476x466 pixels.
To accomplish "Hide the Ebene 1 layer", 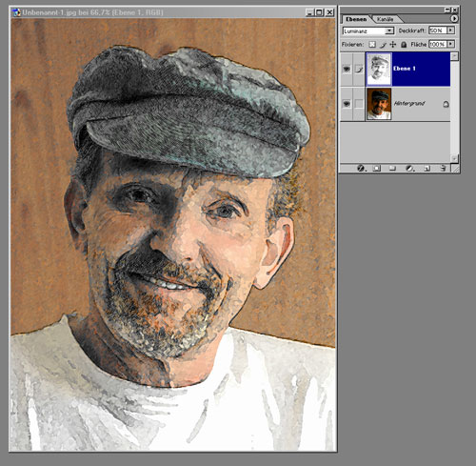I will pyautogui.click(x=347, y=69).
